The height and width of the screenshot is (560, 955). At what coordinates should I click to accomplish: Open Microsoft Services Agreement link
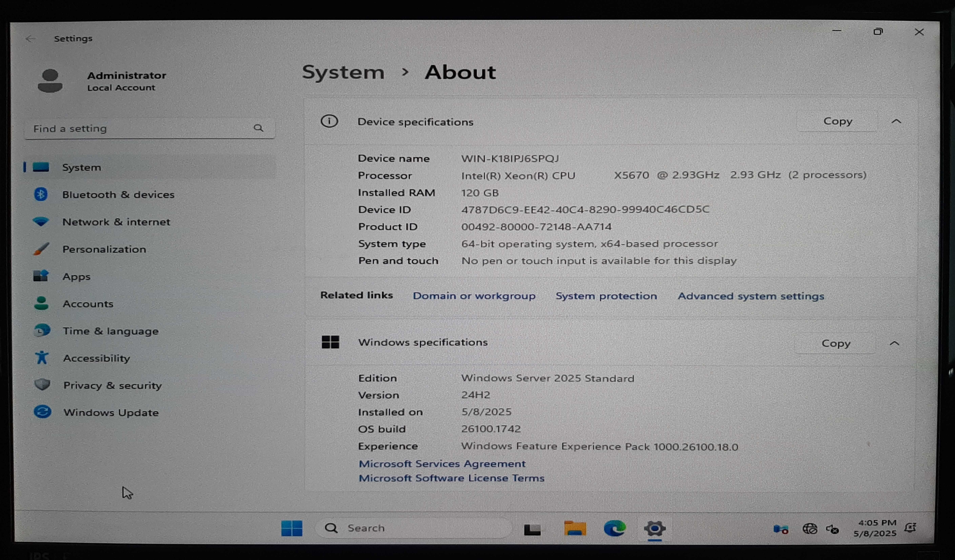pos(442,463)
